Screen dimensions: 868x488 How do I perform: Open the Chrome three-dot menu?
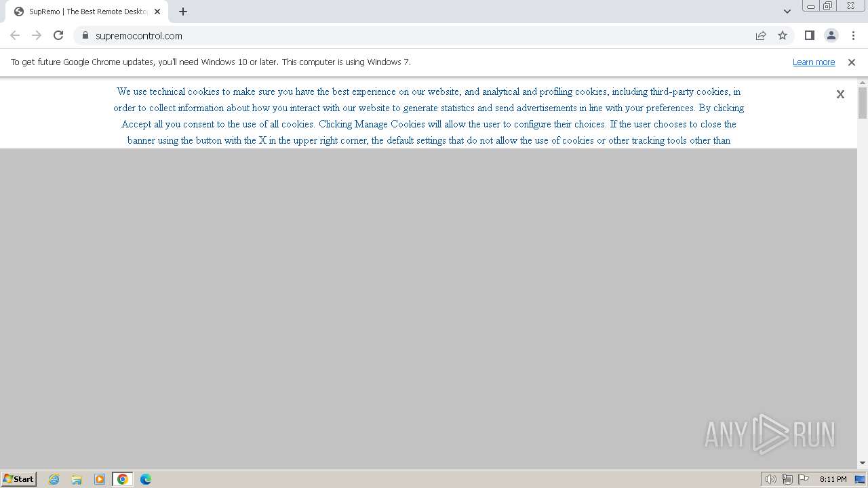(x=853, y=35)
